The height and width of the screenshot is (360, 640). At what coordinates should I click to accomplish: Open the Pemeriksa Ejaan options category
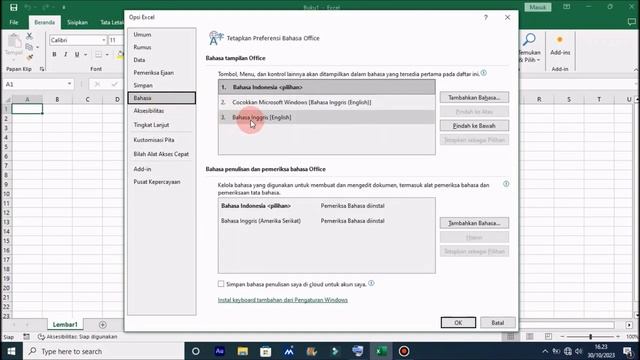point(162,73)
